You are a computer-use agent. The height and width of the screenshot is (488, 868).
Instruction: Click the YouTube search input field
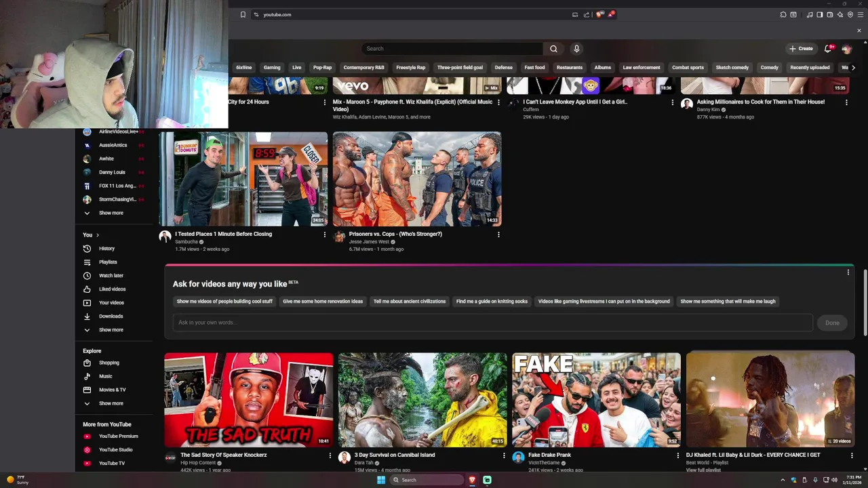[452, 49]
